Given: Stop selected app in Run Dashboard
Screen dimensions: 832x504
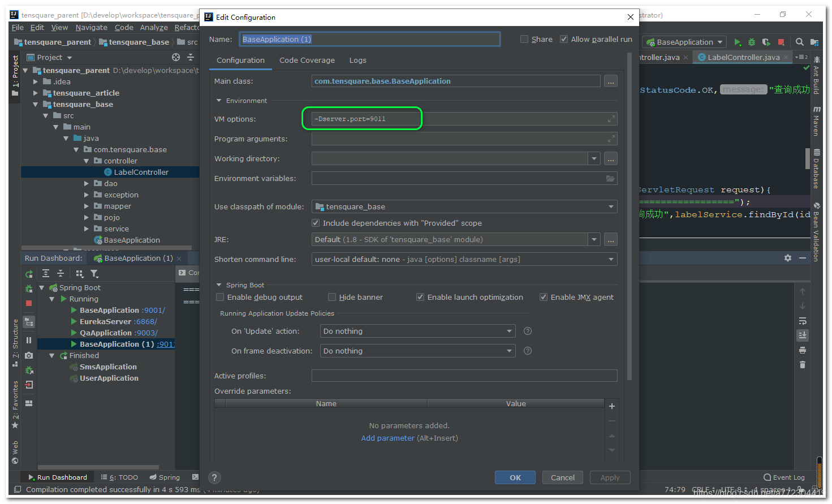Looking at the screenshot, I should [x=29, y=303].
